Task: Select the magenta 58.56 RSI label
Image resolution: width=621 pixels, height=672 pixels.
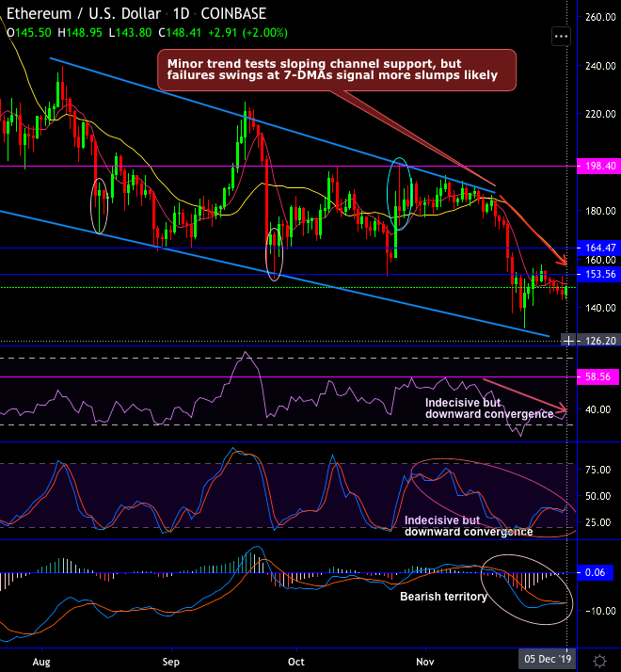Action: pos(598,376)
